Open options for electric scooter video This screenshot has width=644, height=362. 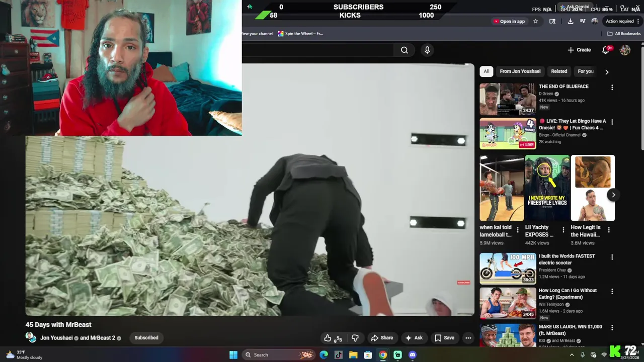(x=612, y=257)
